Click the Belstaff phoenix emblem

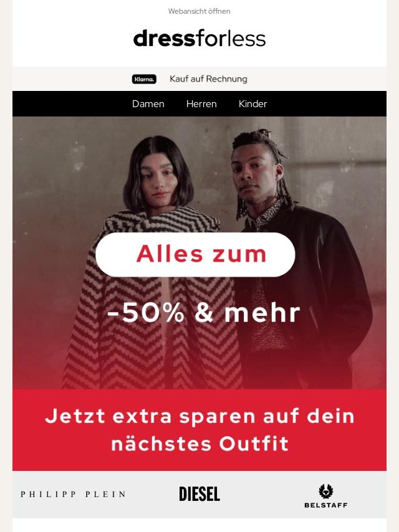tap(325, 491)
